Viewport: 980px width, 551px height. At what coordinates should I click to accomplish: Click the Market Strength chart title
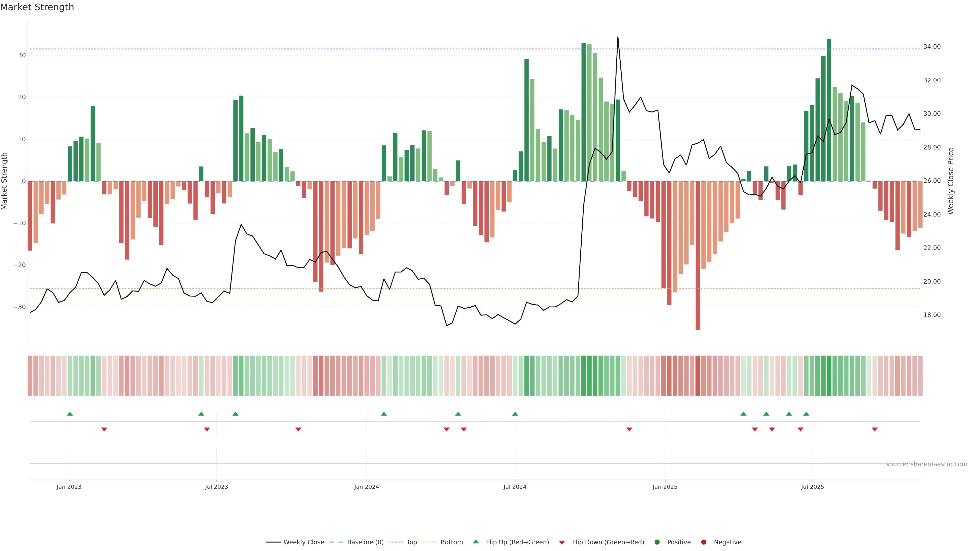37,7
